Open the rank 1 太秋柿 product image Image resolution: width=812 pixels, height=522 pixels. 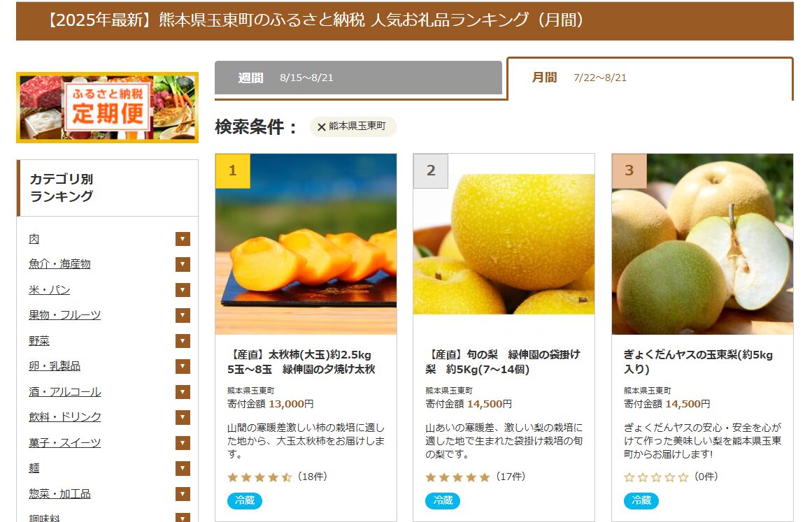(306, 244)
